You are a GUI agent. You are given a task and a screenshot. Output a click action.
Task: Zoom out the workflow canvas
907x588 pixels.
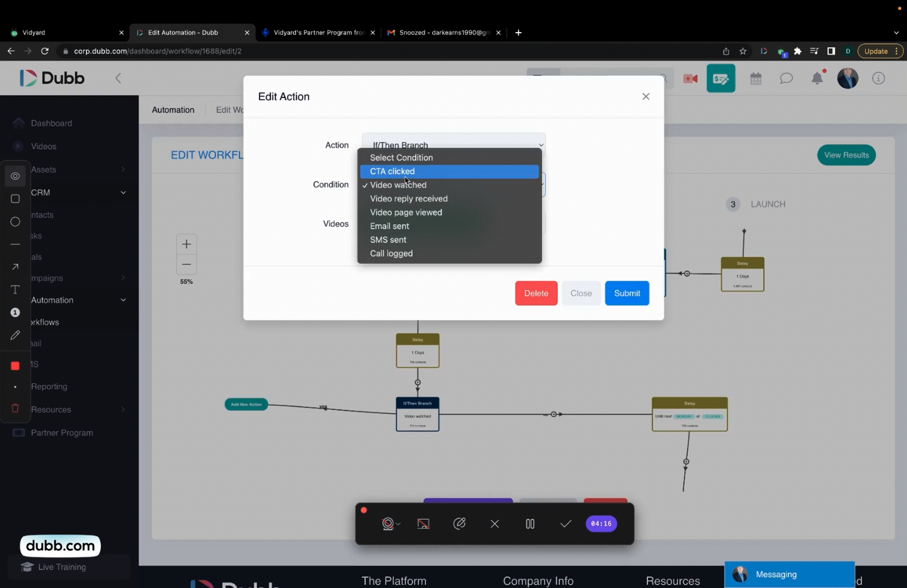[186, 264]
